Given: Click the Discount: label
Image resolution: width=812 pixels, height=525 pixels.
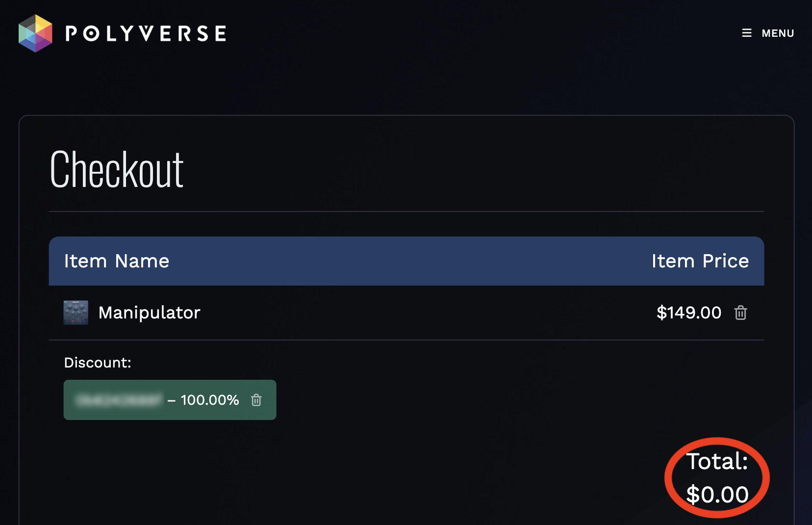Looking at the screenshot, I should pos(98,363).
